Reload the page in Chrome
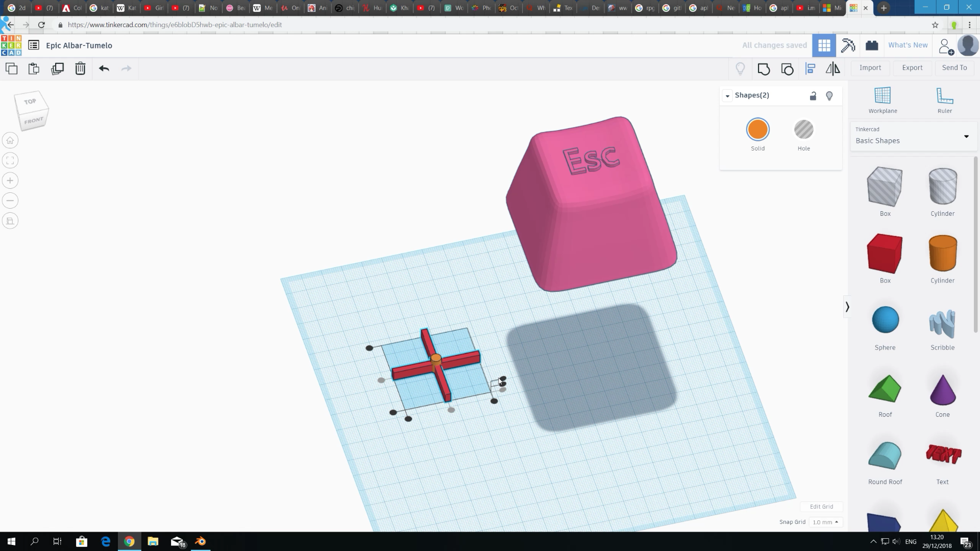Screen dimensions: 980x551 click(41, 24)
